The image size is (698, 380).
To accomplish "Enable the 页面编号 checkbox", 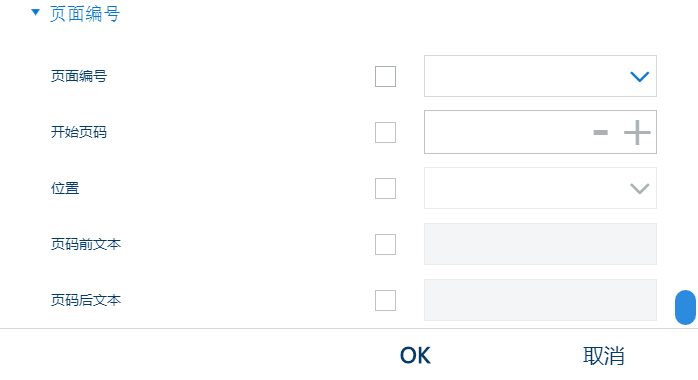I will pyautogui.click(x=386, y=77).
